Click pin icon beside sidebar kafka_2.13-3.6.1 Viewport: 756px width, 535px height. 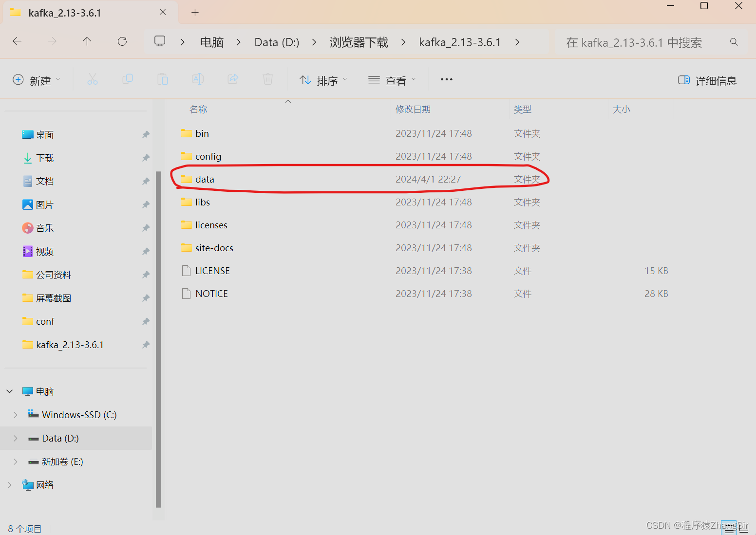click(x=146, y=345)
